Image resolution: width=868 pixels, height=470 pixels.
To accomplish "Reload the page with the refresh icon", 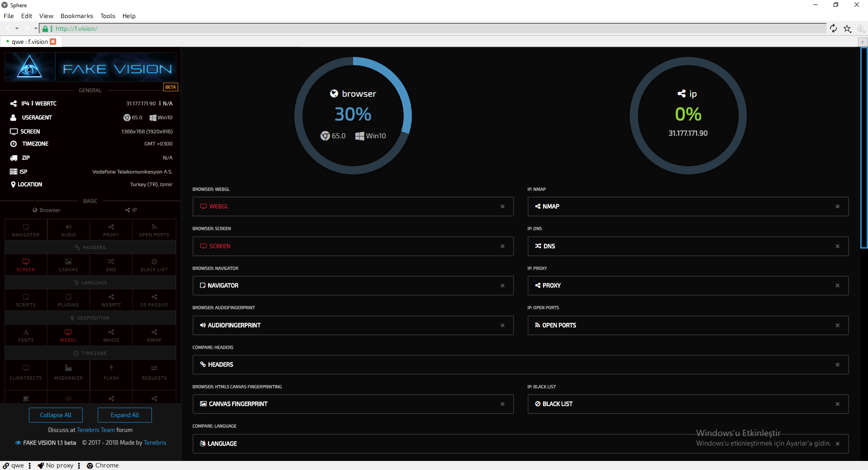I will pyautogui.click(x=833, y=28).
